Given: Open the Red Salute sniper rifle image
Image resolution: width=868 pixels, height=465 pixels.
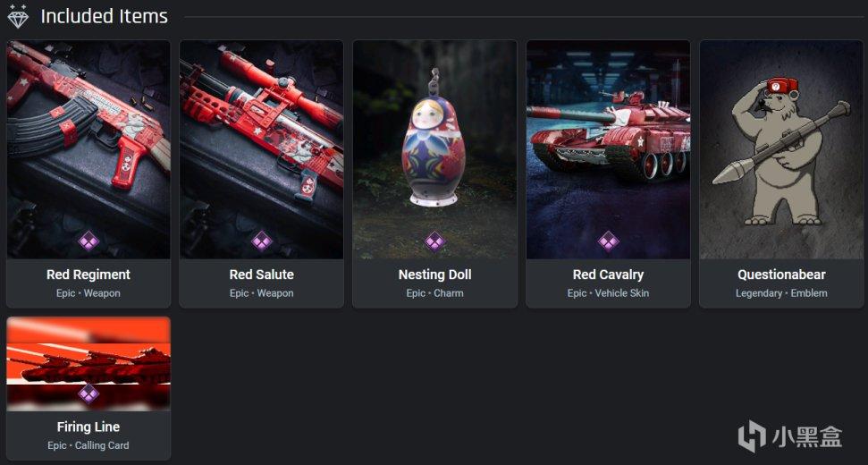Looking at the screenshot, I should coord(261,149).
